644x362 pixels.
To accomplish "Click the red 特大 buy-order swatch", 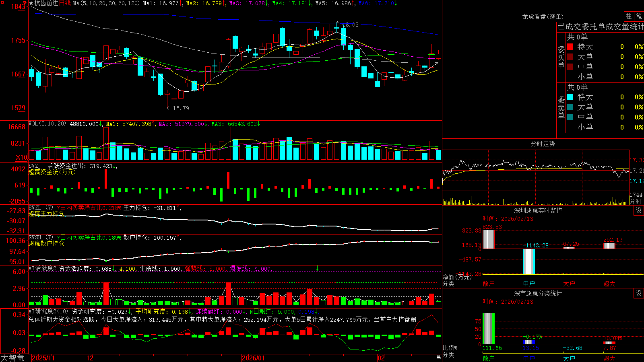I will [x=570, y=47].
